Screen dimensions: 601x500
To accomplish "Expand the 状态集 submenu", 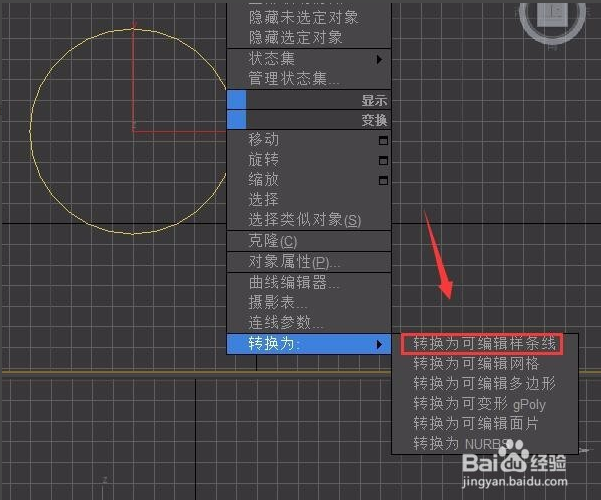I will (309, 59).
